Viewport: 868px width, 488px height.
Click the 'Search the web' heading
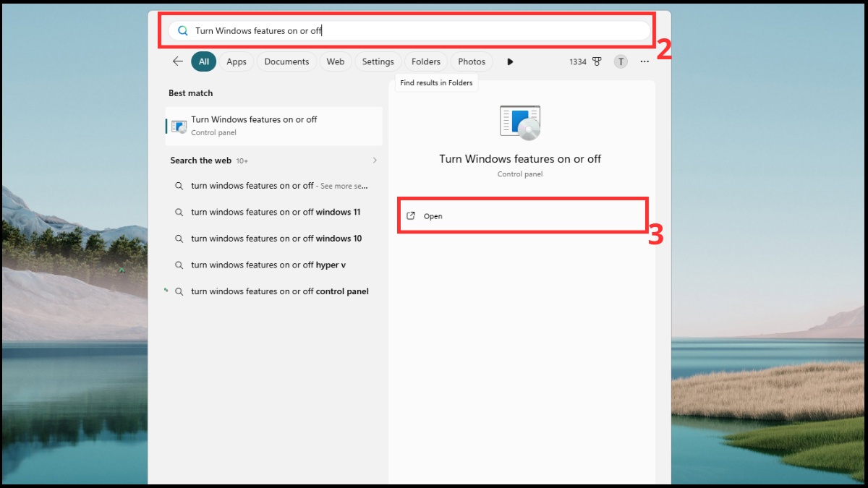[x=200, y=160]
